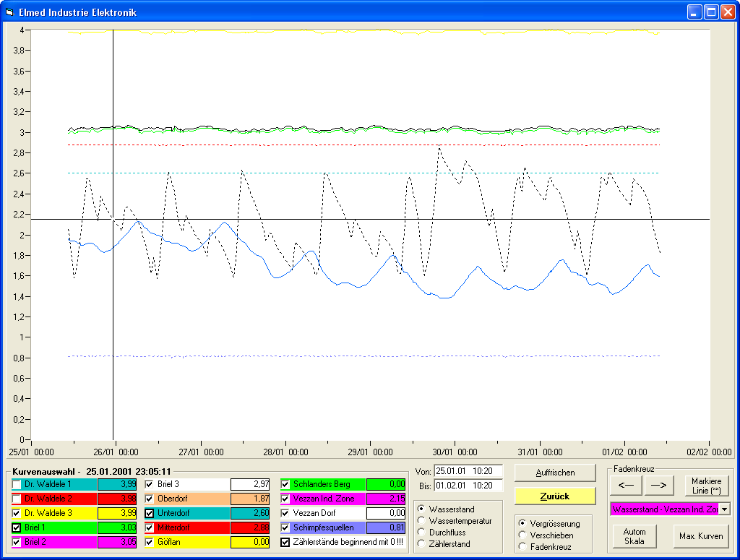Click the Autom Skala button
The image size is (740, 560).
coord(635,536)
